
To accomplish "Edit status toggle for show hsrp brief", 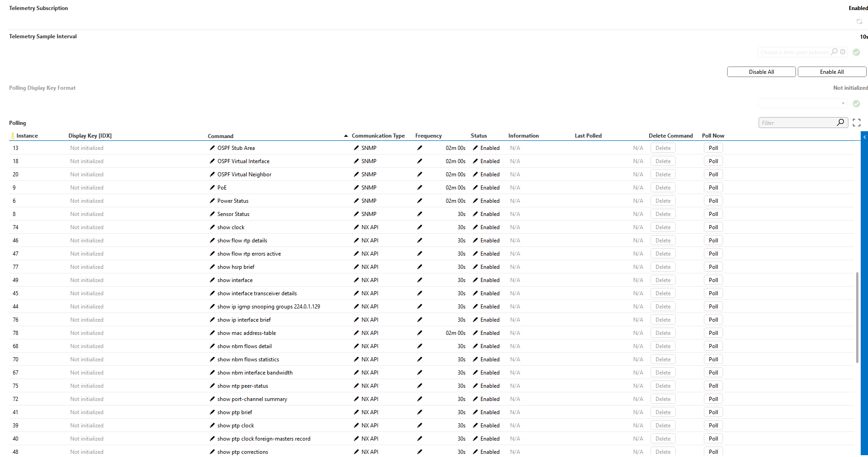I will [x=475, y=267].
